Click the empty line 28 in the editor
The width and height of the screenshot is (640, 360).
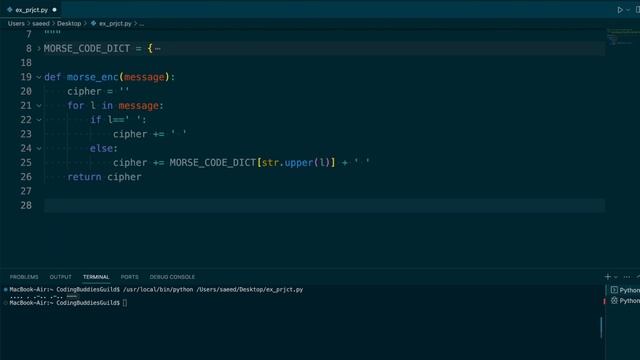coord(324,205)
